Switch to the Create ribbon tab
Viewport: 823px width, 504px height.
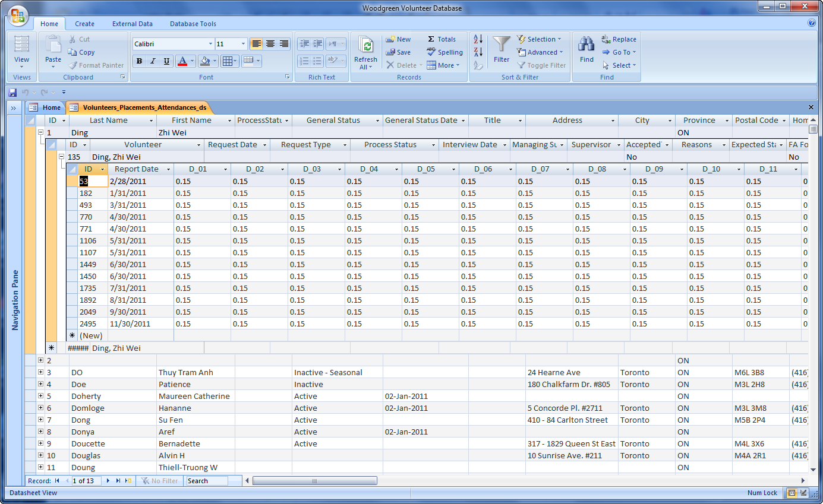pyautogui.click(x=84, y=24)
